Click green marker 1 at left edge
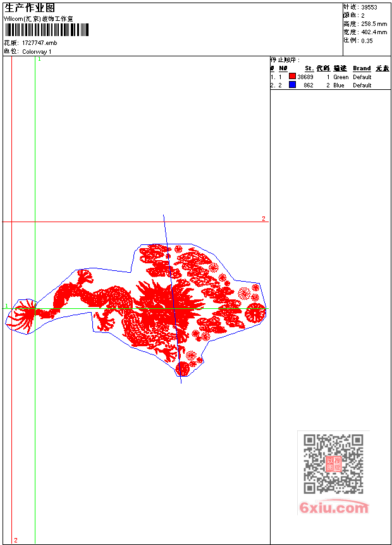Screen dimensions: 392x545 [7, 306]
